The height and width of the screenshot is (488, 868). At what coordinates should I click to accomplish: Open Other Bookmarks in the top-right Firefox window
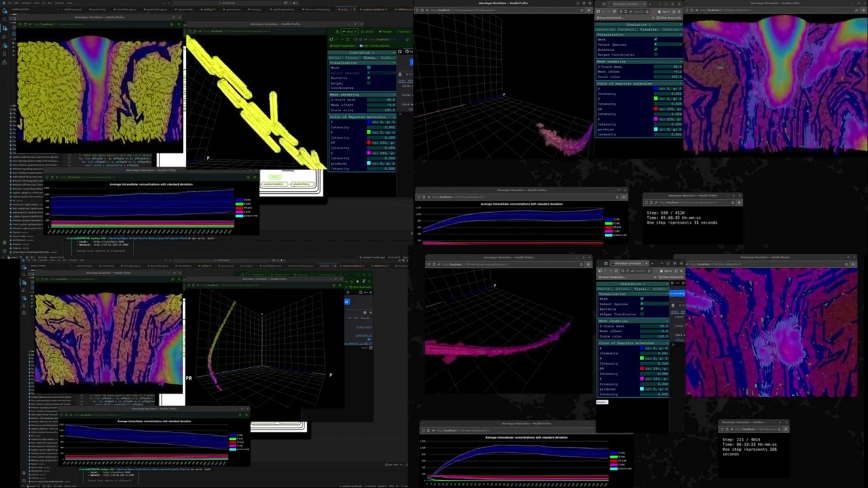(669, 17)
